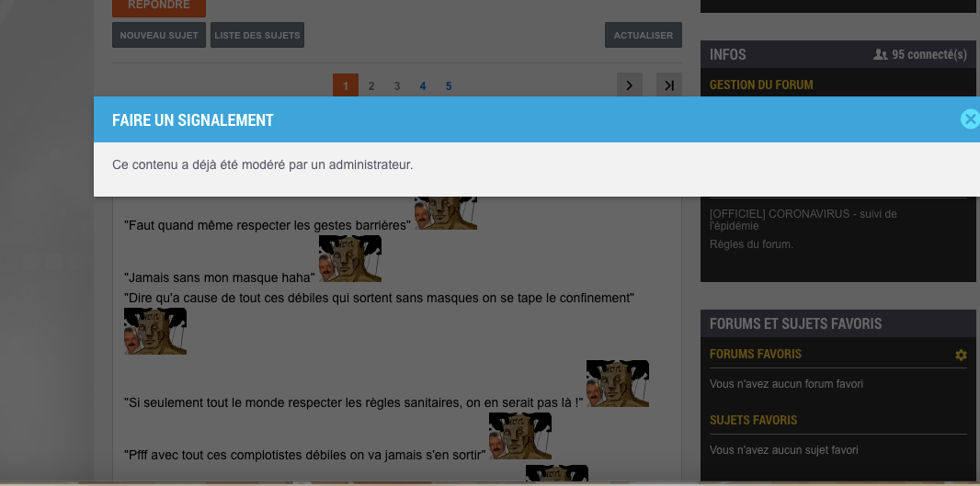980x486 pixels.
Task: Click sticker below the 'confinement' quote
Action: coord(155,331)
